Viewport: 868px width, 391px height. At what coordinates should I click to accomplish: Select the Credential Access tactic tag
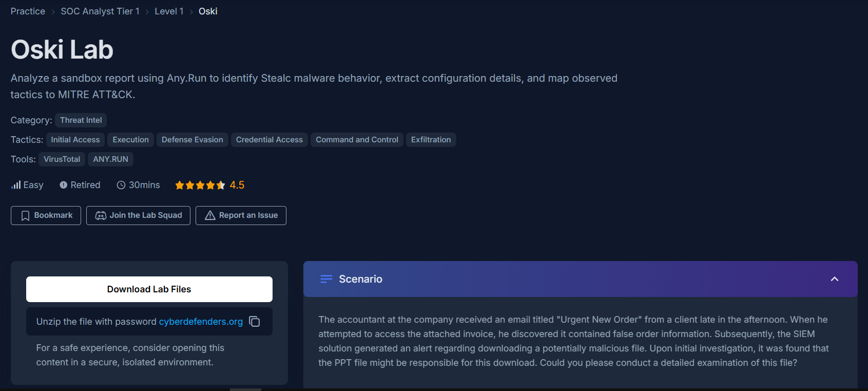[269, 140]
